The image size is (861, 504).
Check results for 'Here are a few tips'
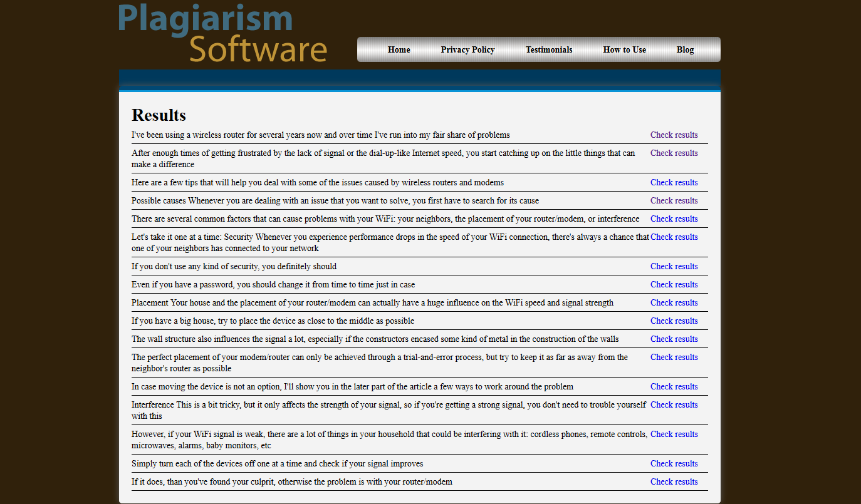[674, 183]
